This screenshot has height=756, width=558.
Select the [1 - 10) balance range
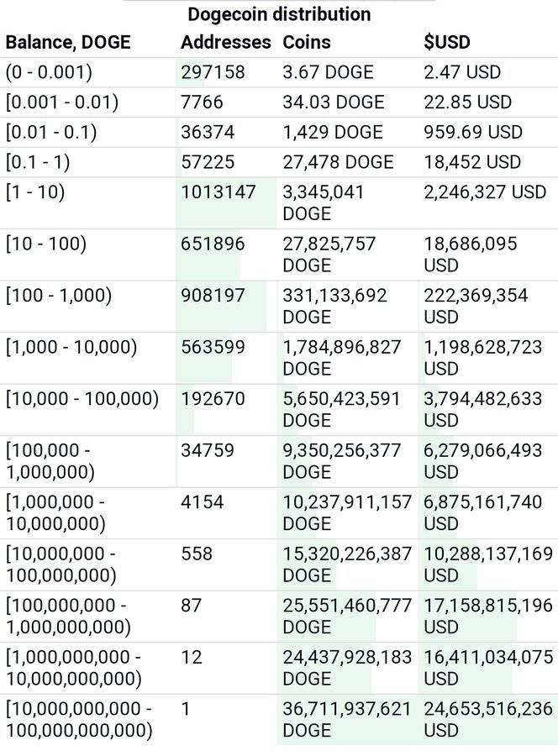[35, 192]
